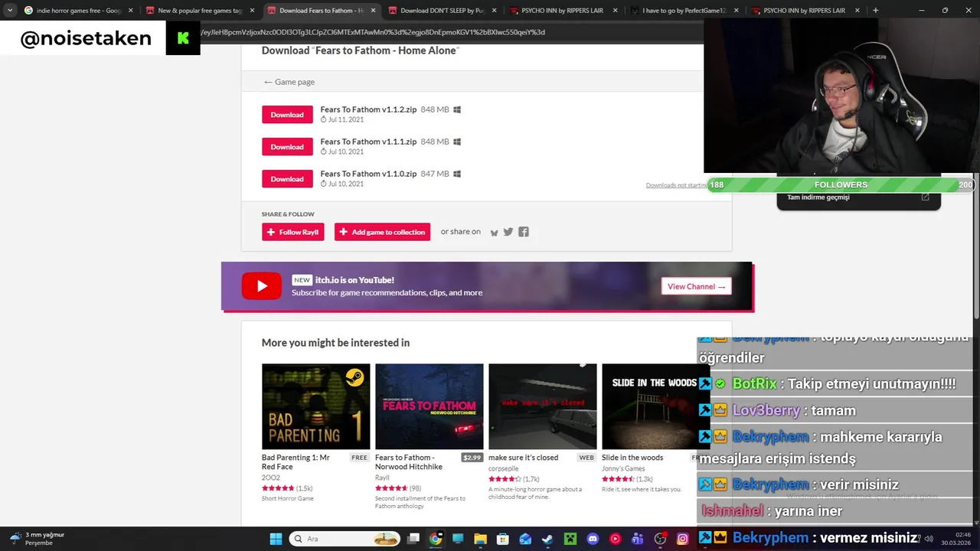Download Fears To Fathom v1.1.0.zip

287,179
